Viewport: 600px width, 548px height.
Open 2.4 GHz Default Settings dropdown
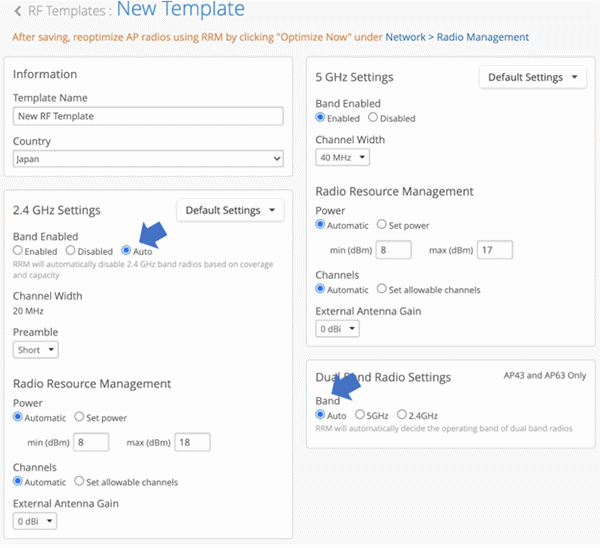coord(230,210)
